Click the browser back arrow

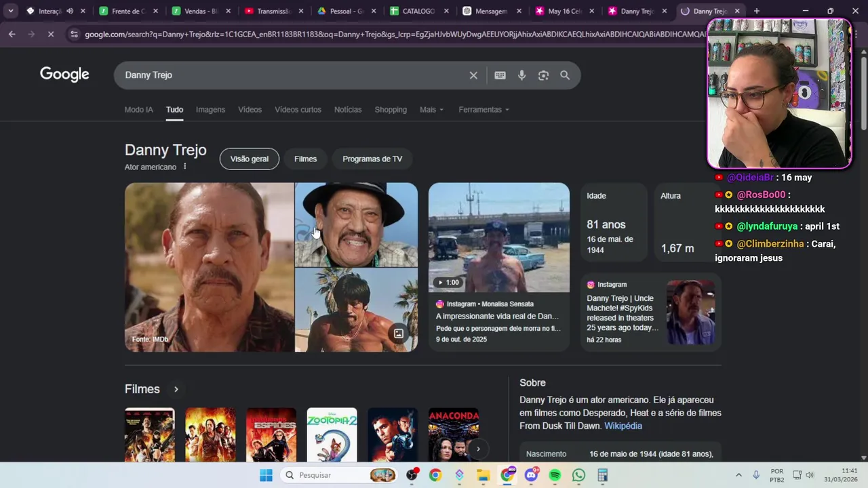coord(12,34)
